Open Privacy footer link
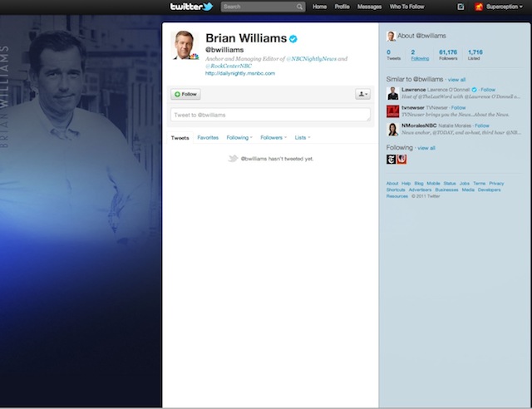 pos(496,183)
